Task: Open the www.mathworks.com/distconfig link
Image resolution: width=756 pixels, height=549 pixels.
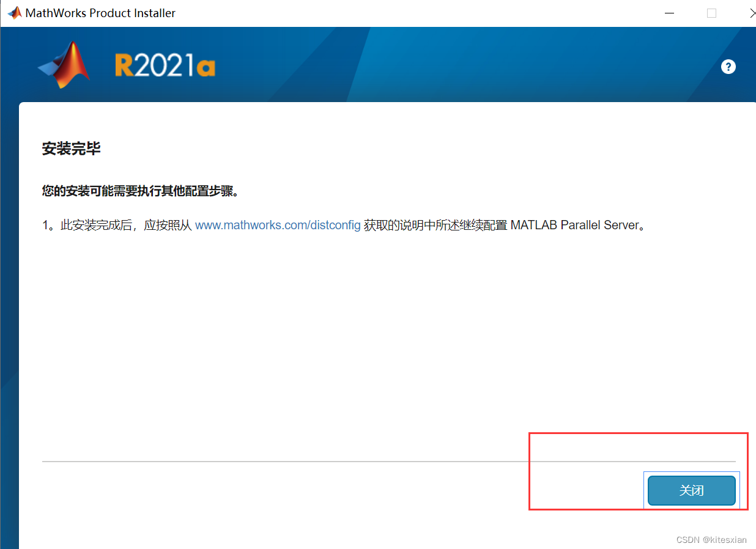Action: point(278,225)
